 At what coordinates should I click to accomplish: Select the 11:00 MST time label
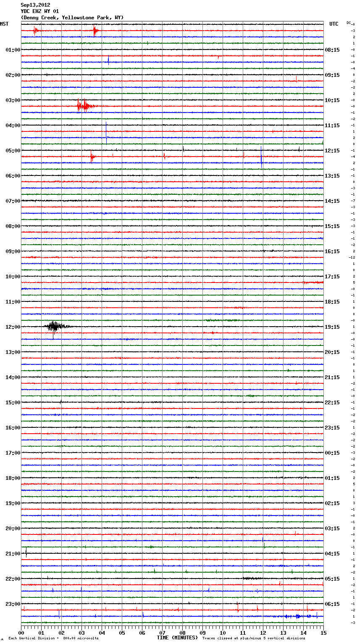tap(13, 302)
